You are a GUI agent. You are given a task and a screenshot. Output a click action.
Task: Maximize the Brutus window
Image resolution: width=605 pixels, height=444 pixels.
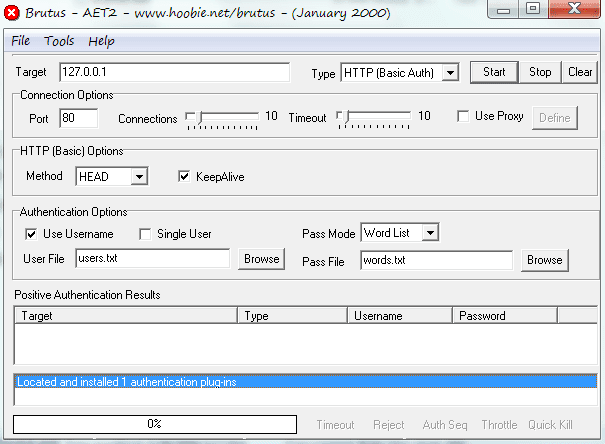[x=533, y=8]
